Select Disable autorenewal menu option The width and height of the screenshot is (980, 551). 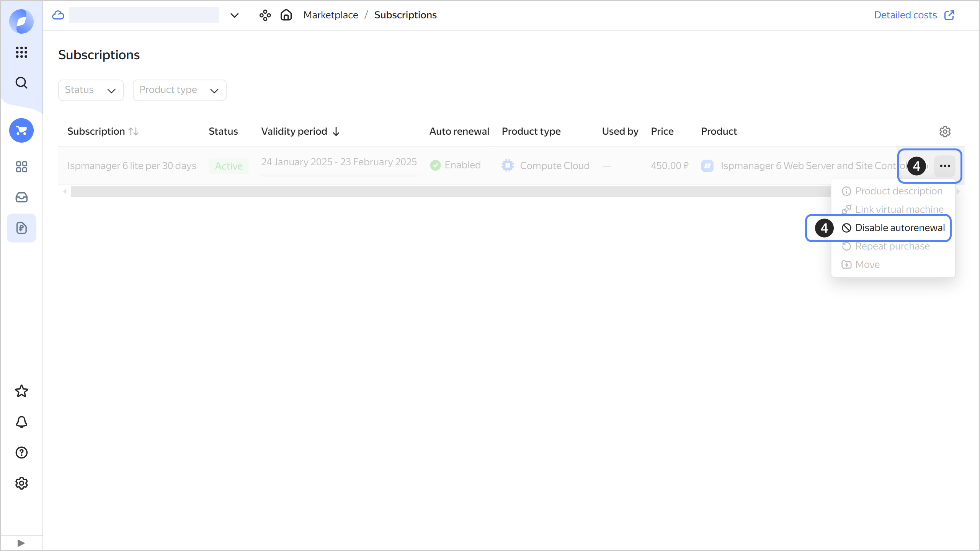pos(900,228)
